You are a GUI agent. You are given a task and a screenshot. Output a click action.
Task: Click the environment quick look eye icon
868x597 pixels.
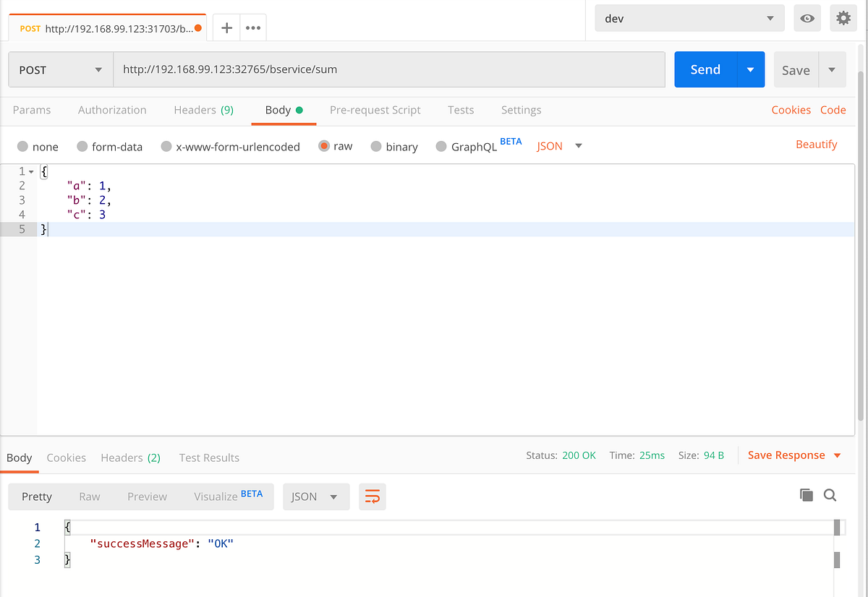807,18
